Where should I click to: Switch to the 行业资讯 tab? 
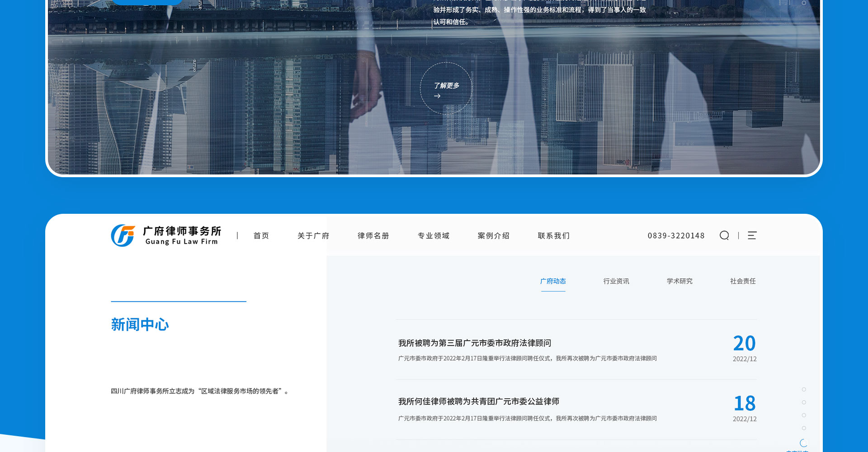(616, 281)
